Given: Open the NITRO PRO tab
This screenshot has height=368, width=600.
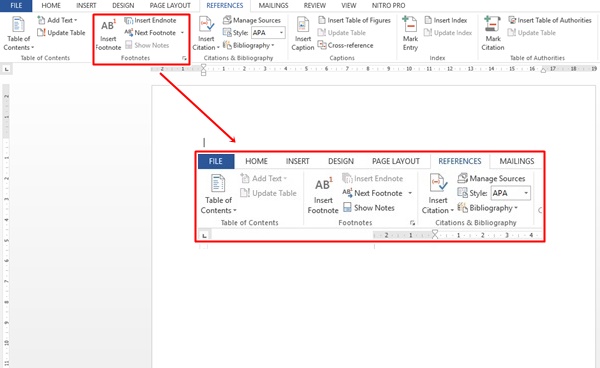Looking at the screenshot, I should point(388,5).
